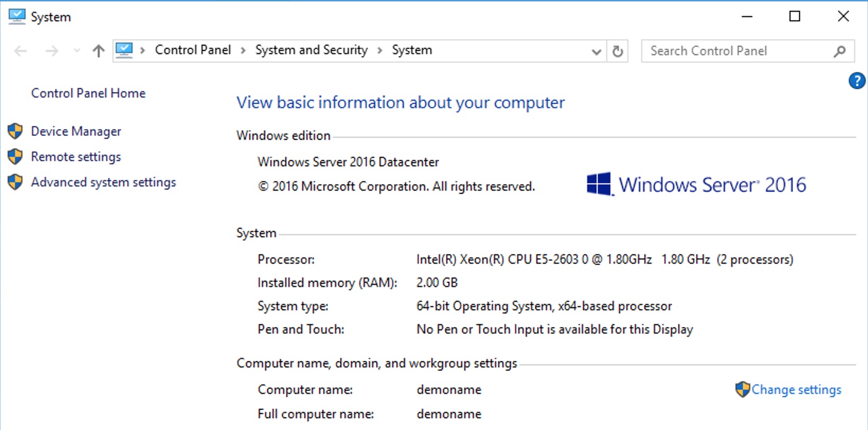The width and height of the screenshot is (868, 430).
Task: Click the computer icon in address bar
Action: pyautogui.click(x=124, y=50)
